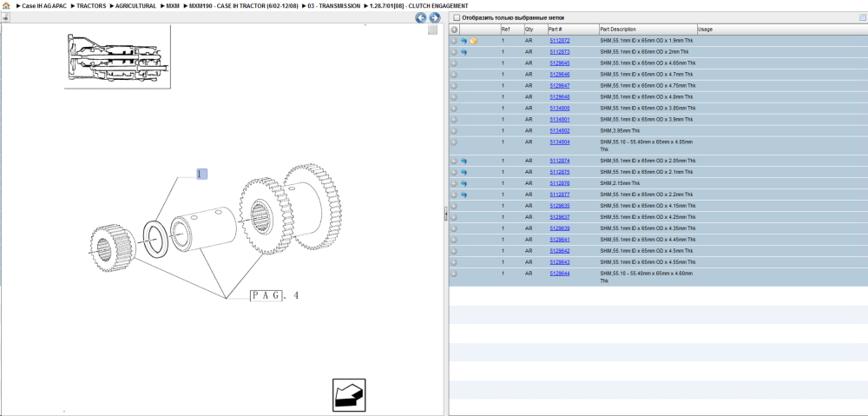Go to the home page icon
Viewport: 868px width, 416px height.
(6, 5)
